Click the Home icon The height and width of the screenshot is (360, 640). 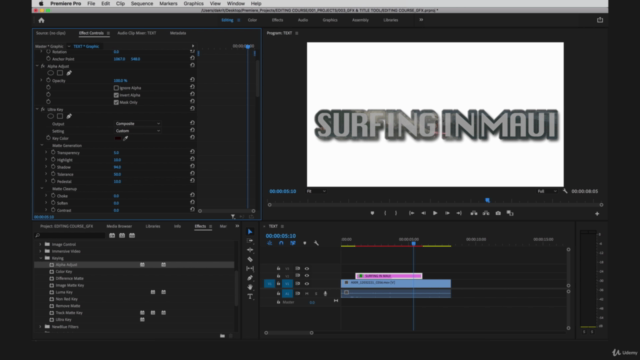pyautogui.click(x=41, y=20)
